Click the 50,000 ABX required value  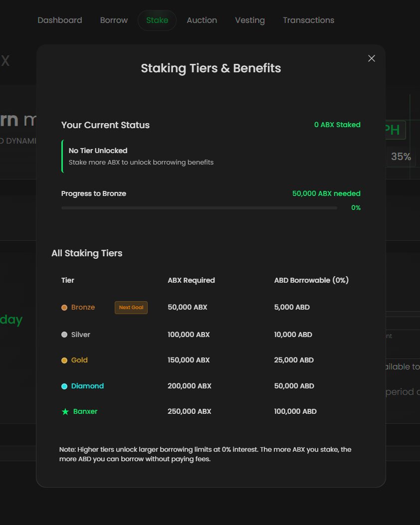(188, 307)
